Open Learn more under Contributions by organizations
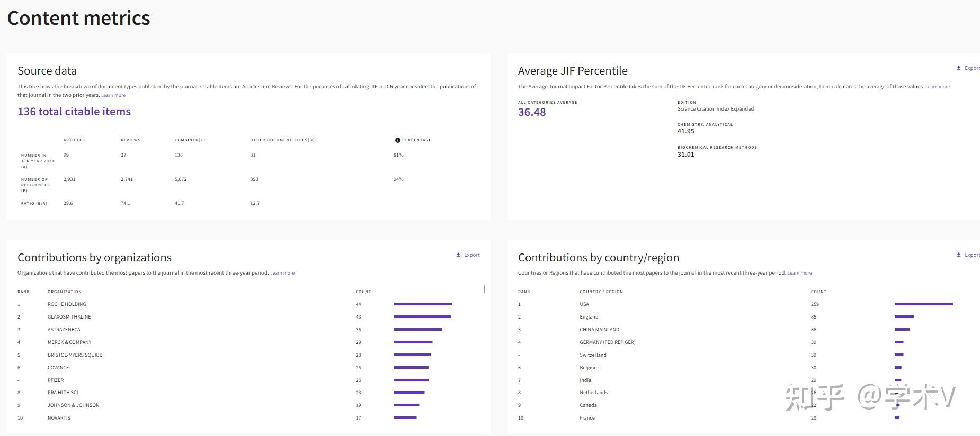Screen dimensions: 980x436 coord(282,273)
